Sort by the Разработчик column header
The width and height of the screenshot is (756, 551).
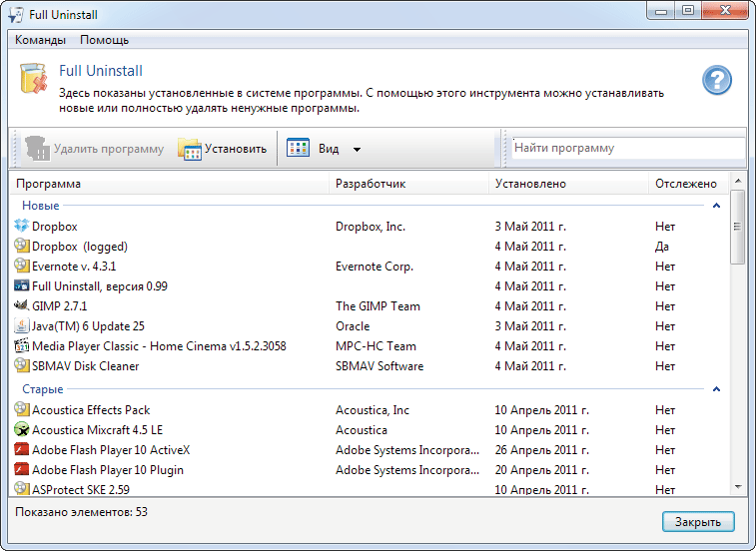tap(371, 184)
